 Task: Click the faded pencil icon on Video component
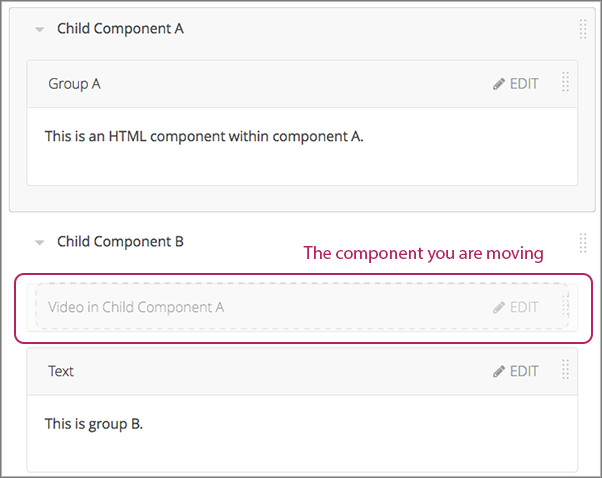tap(499, 308)
